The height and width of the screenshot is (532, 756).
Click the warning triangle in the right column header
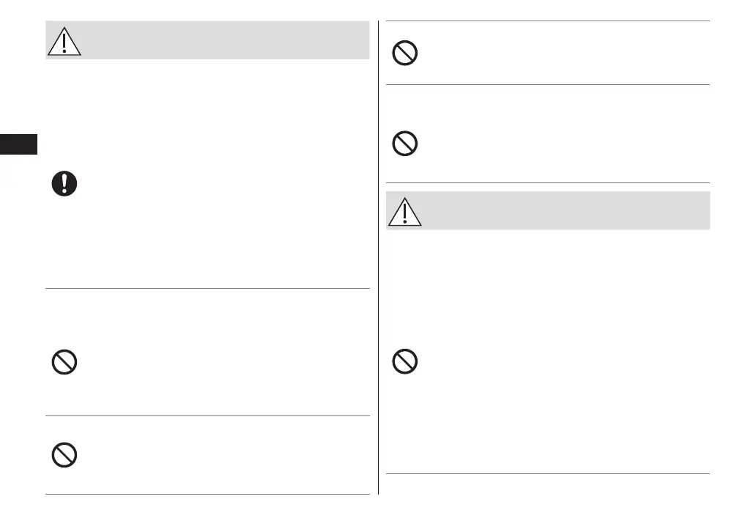tap(404, 213)
